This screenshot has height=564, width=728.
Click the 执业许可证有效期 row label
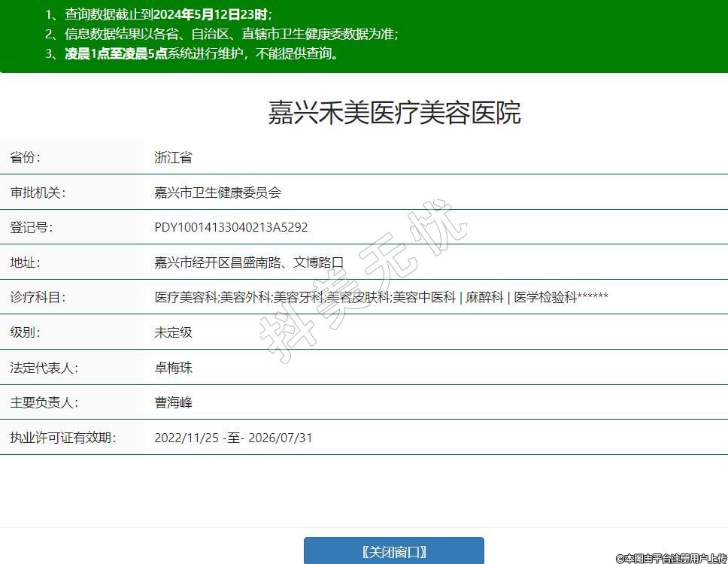62,438
